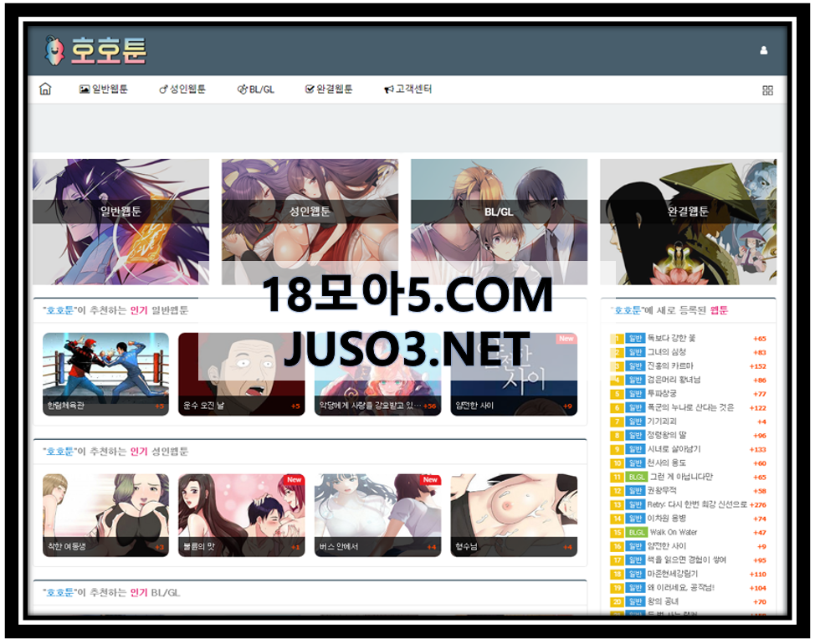Image resolution: width=815 pixels, height=644 pixels.
Task: Open the 버스 안에서 webtoon card
Action: (x=377, y=515)
